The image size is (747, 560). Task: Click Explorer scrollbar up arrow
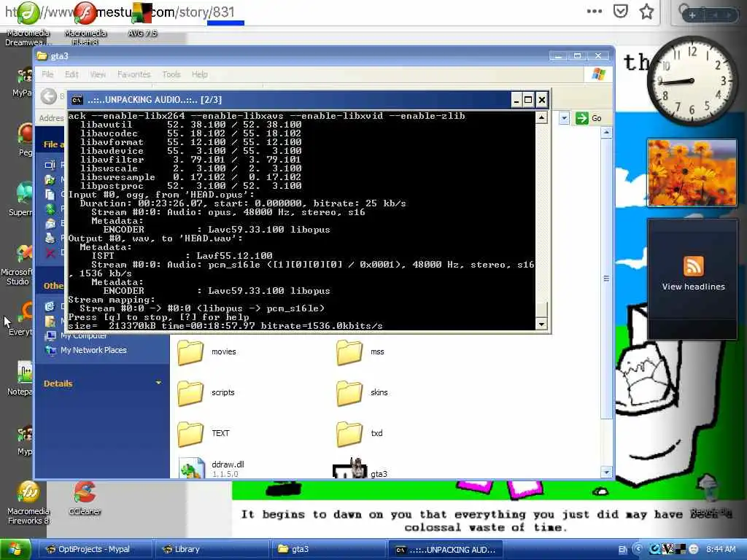tap(606, 133)
